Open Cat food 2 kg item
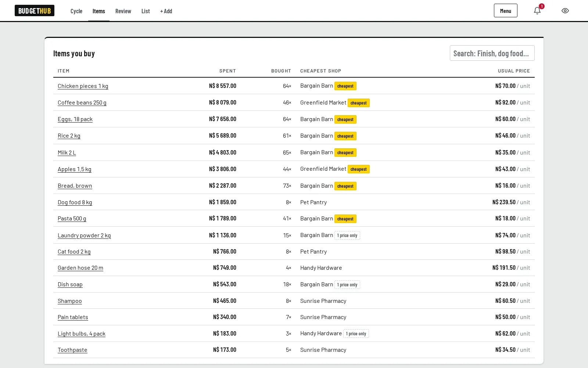This screenshot has width=588, height=368. 74,252
